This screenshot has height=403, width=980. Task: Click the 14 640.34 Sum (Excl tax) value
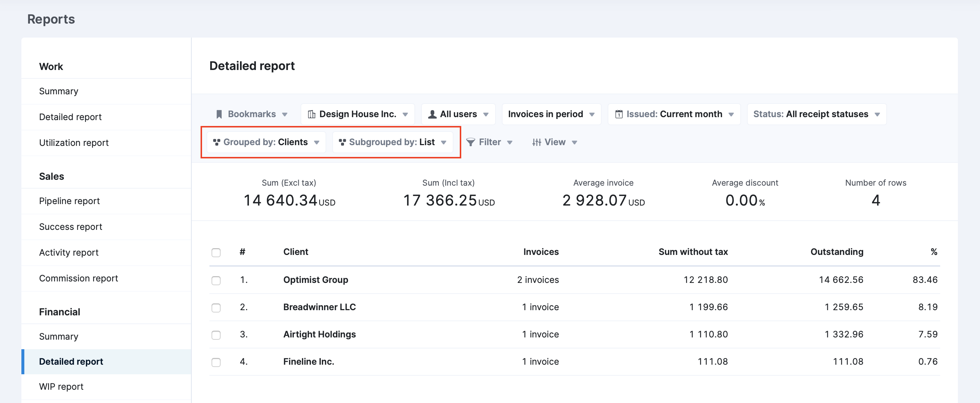click(x=280, y=201)
